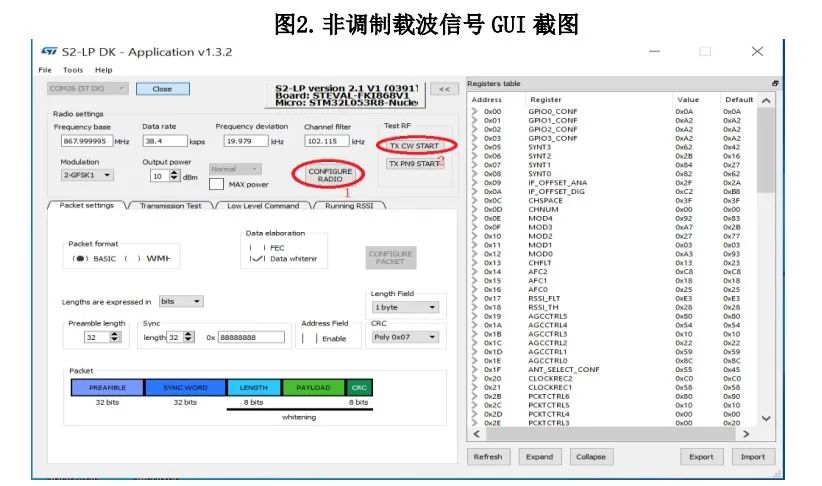Open the CRC Poly 0x07 dropdown
The width and height of the screenshot is (822, 486).
[x=405, y=337]
